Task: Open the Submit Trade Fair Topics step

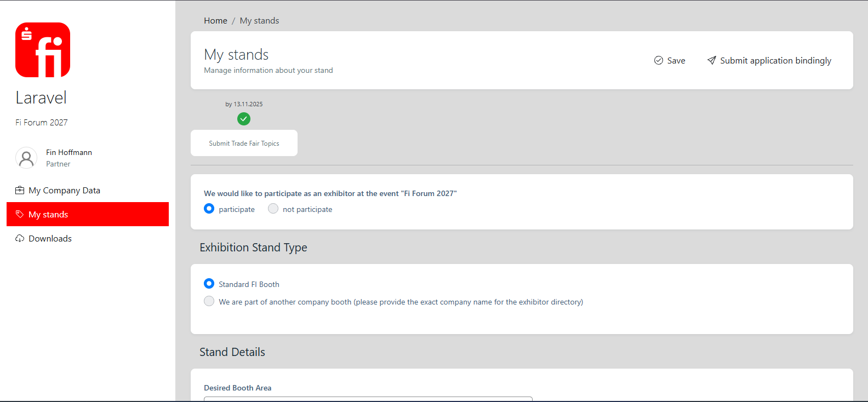Action: (x=244, y=143)
